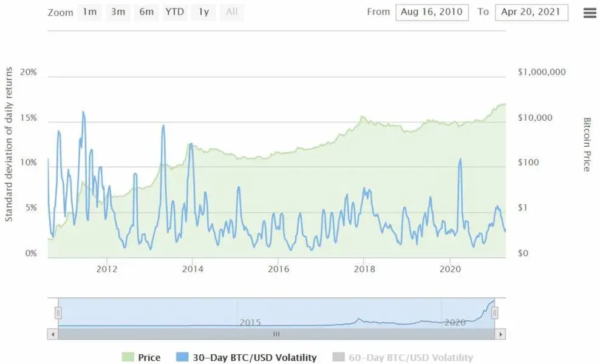Viewport: 600px width, 364px height.
Task: Open the chart hamburger context menu
Action: coord(590,13)
